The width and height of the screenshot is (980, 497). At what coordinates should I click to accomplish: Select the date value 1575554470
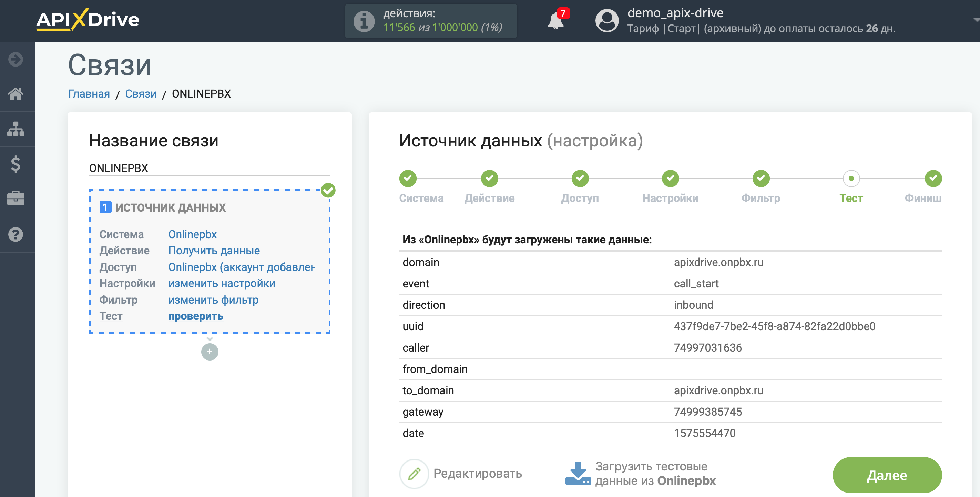705,433
